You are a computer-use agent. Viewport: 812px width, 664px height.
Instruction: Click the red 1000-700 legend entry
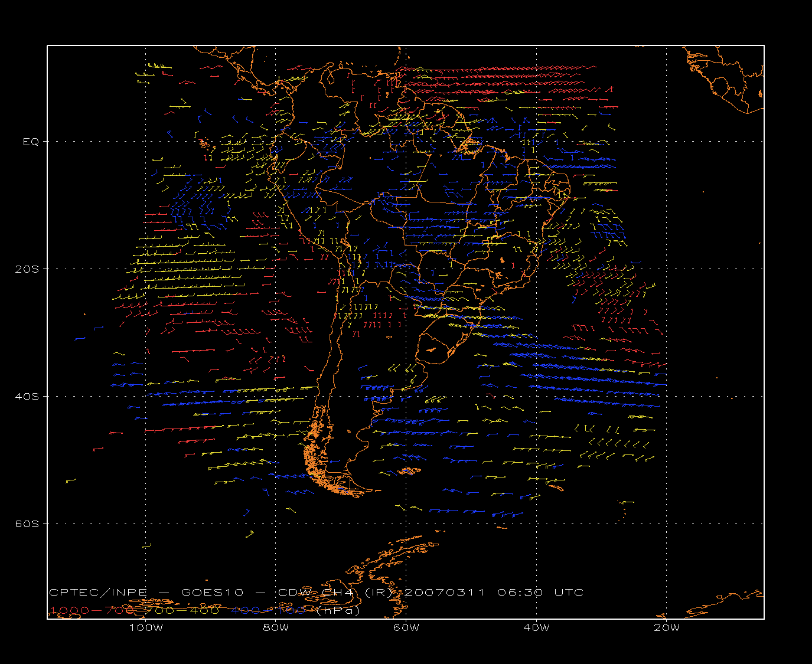coord(93,610)
